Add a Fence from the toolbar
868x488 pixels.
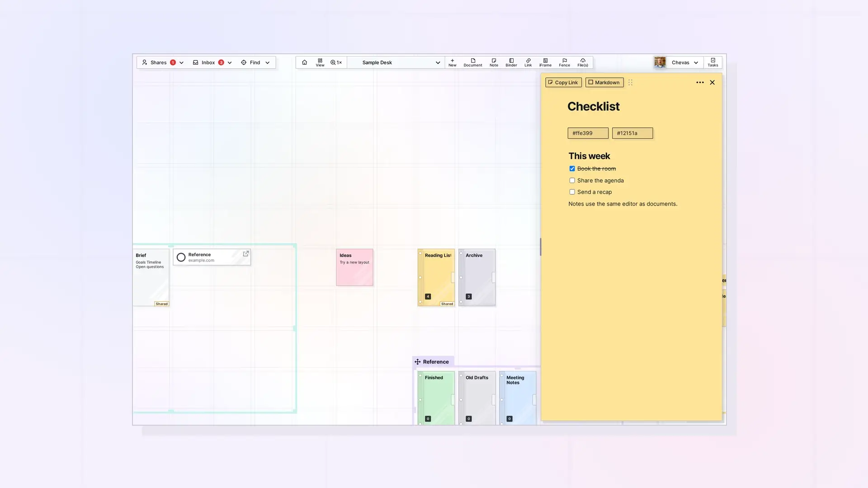pyautogui.click(x=564, y=62)
